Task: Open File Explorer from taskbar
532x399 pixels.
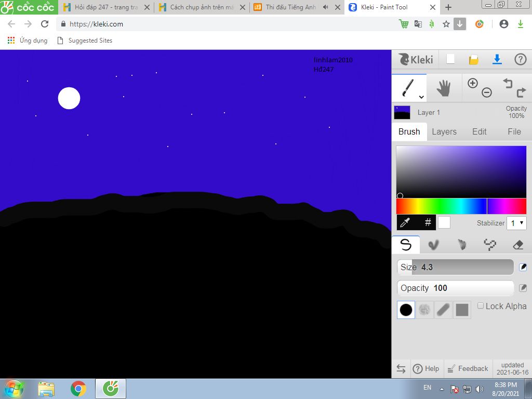Action: coord(46,389)
